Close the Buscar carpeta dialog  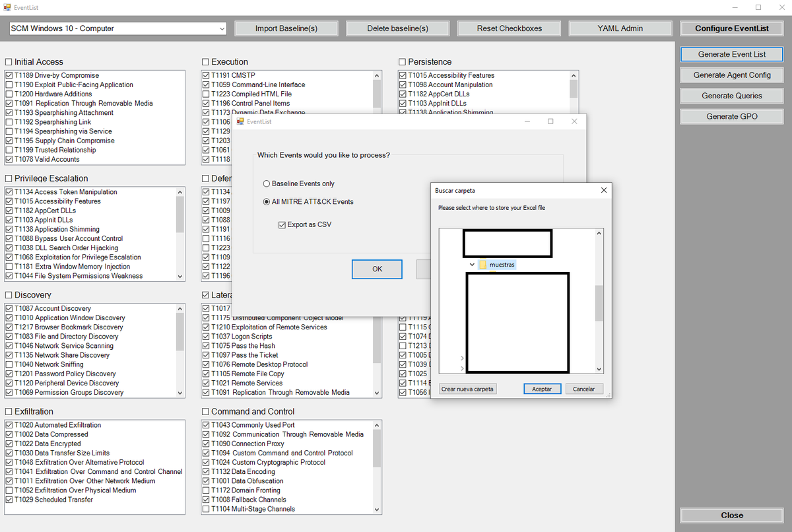(603, 190)
